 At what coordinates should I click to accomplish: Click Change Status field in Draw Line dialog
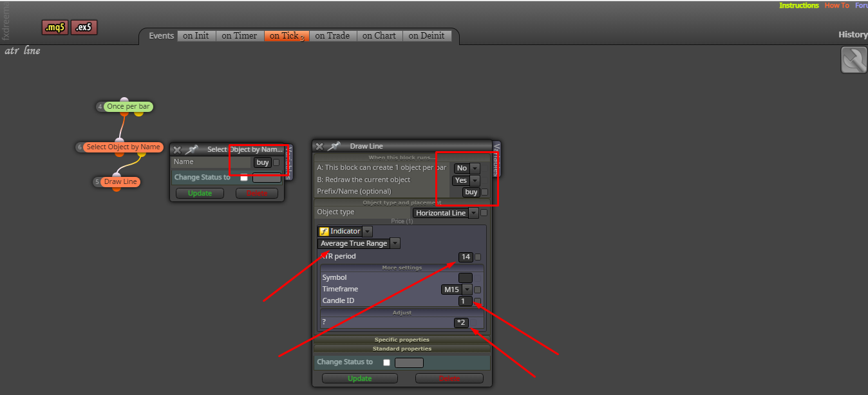coord(409,363)
